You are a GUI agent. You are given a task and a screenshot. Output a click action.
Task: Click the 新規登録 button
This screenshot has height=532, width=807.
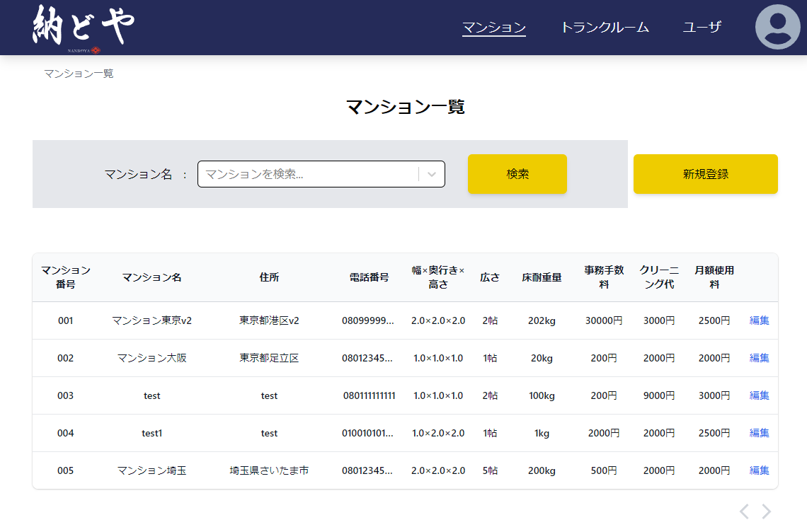click(x=705, y=174)
